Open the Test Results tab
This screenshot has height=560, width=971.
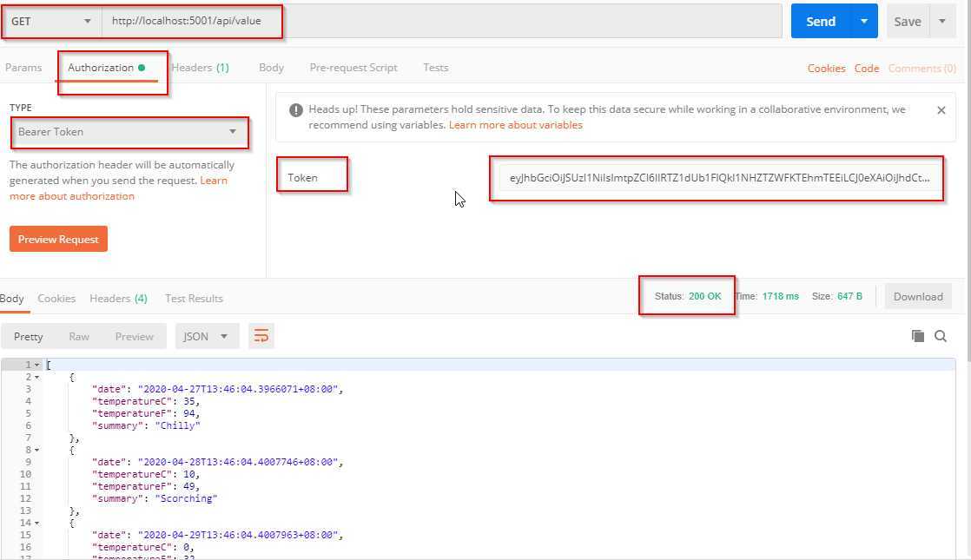pos(194,299)
